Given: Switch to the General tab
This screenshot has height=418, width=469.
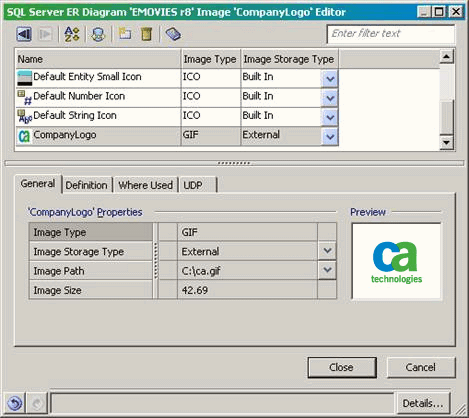Looking at the screenshot, I should [38, 184].
